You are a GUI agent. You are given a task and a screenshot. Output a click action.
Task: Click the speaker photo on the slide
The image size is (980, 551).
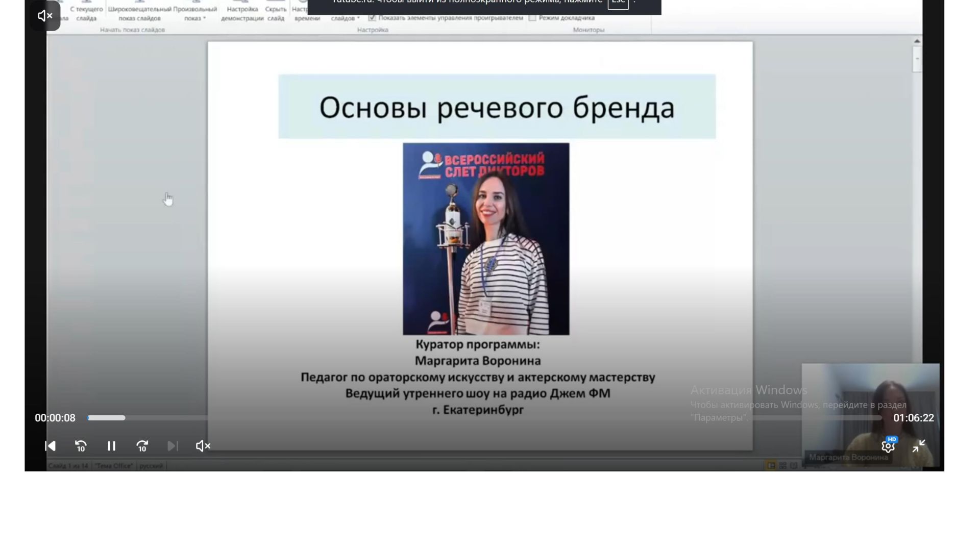[x=486, y=239]
